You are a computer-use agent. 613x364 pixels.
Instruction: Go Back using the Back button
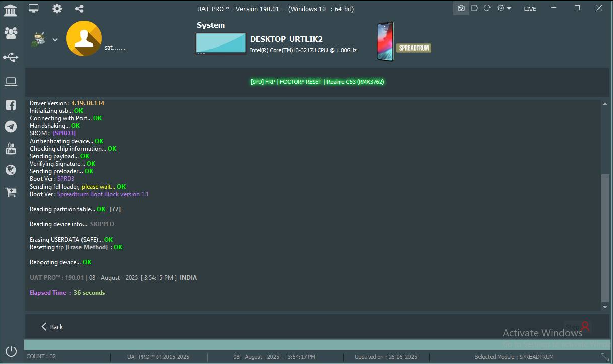coord(52,327)
